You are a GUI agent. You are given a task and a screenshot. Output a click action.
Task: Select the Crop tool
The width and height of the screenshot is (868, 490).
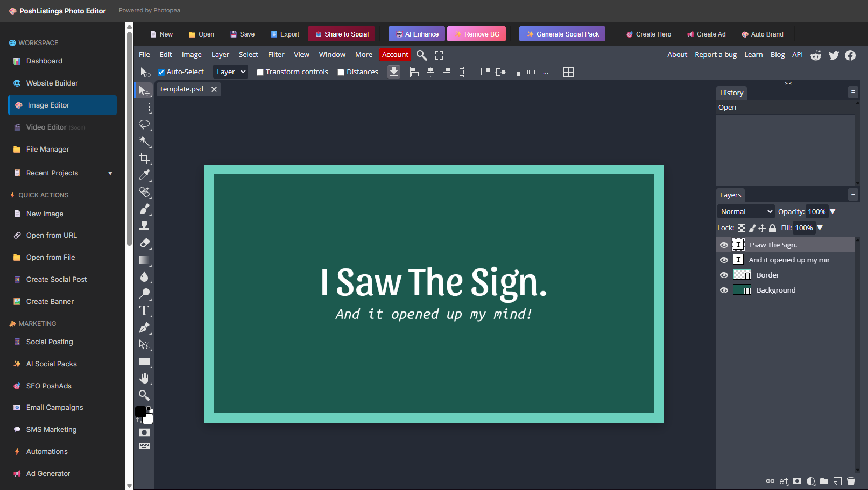[x=144, y=158]
